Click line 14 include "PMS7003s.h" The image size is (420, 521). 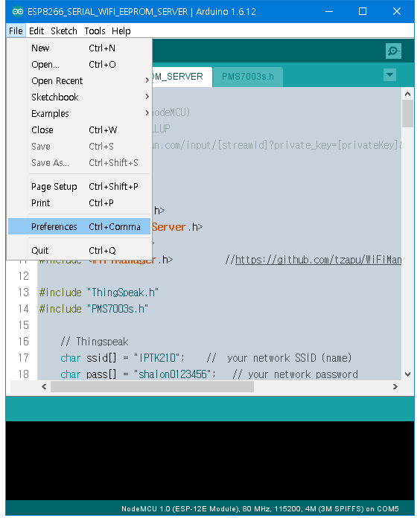coord(93,309)
